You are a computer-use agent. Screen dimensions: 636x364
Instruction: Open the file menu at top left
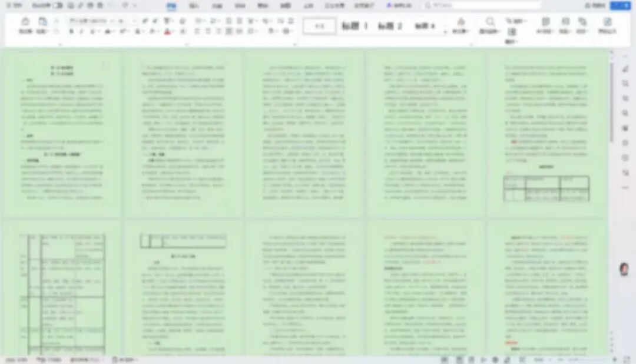tap(15, 5)
